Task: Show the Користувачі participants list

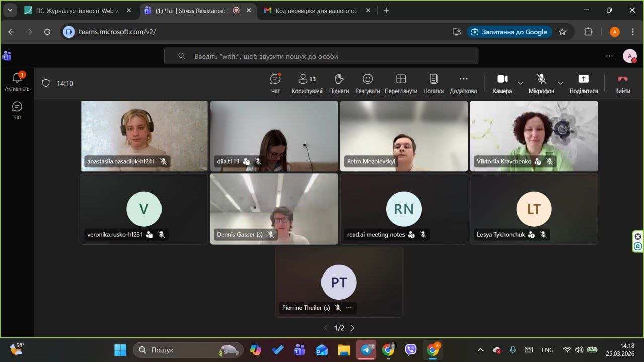Action: click(x=307, y=83)
